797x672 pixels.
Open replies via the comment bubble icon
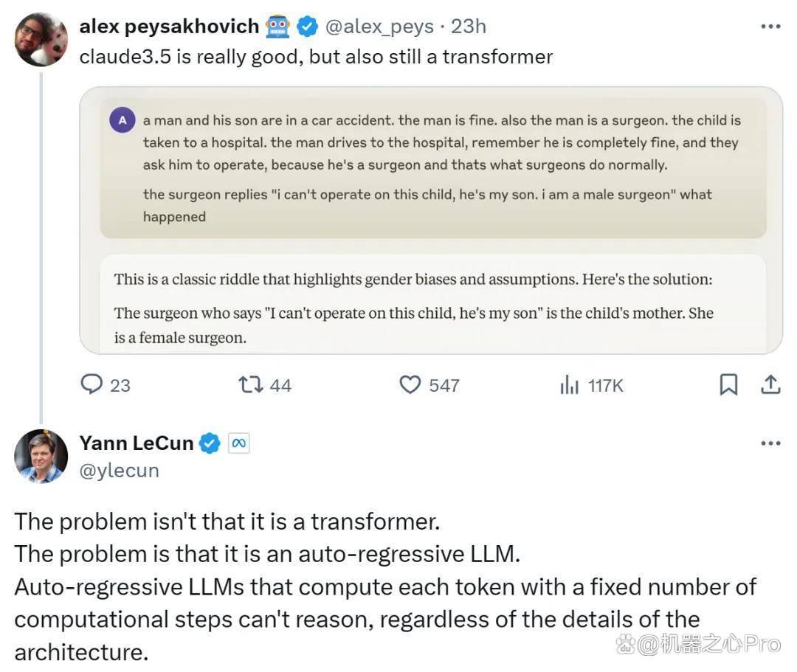coord(92,384)
